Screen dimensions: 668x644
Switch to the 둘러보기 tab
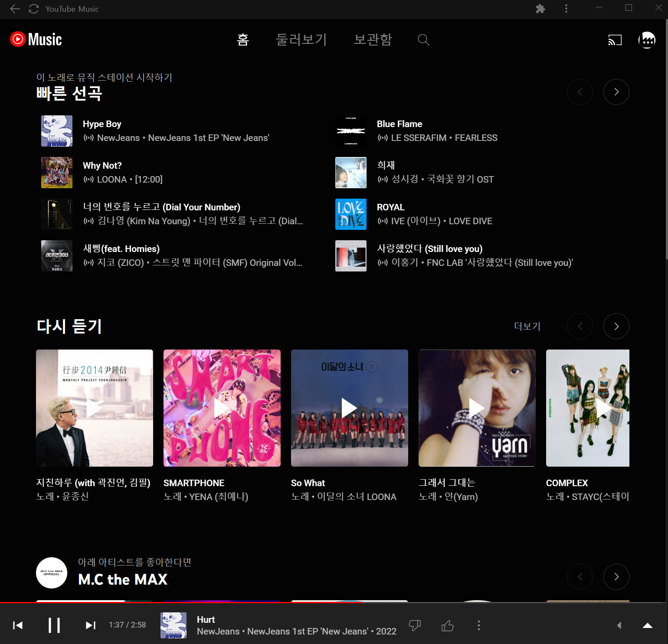[301, 39]
